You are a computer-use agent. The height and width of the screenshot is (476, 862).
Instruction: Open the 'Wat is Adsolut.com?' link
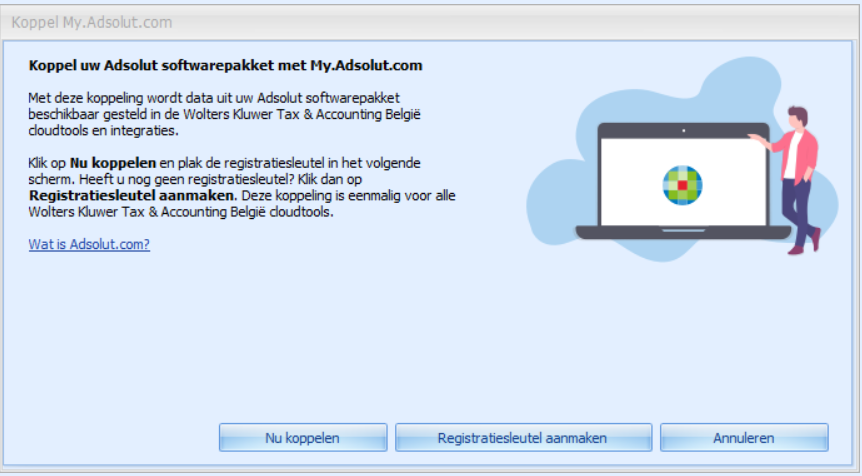(x=89, y=243)
